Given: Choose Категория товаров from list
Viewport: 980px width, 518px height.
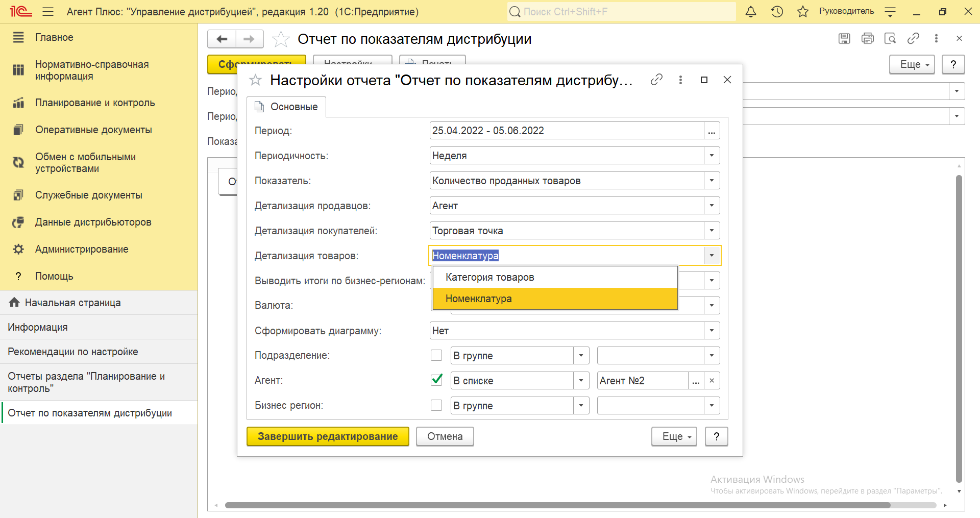Looking at the screenshot, I should 555,277.
